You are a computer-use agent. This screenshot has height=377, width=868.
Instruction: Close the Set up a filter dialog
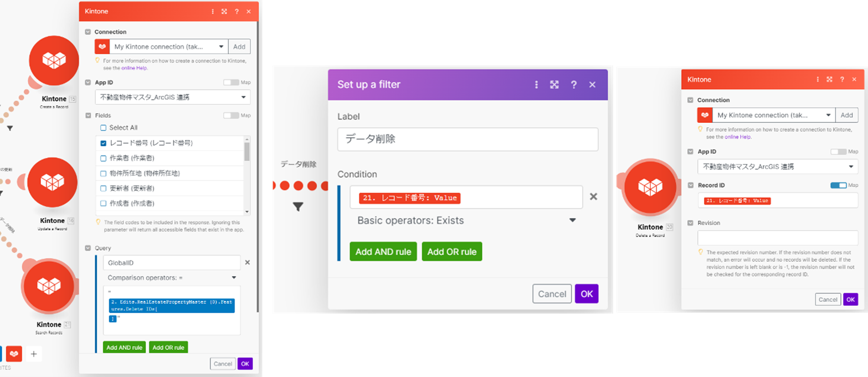tap(592, 85)
